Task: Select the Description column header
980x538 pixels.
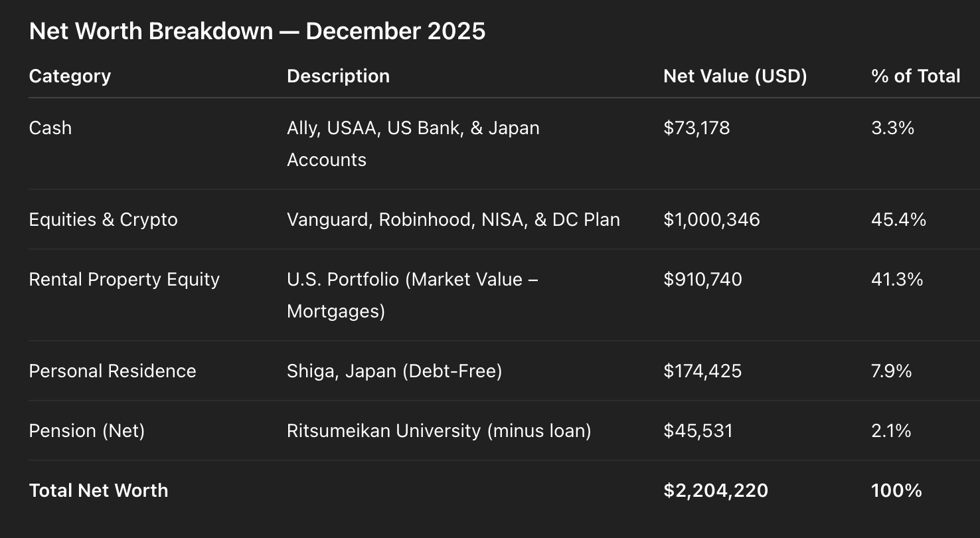Action: pos(338,76)
